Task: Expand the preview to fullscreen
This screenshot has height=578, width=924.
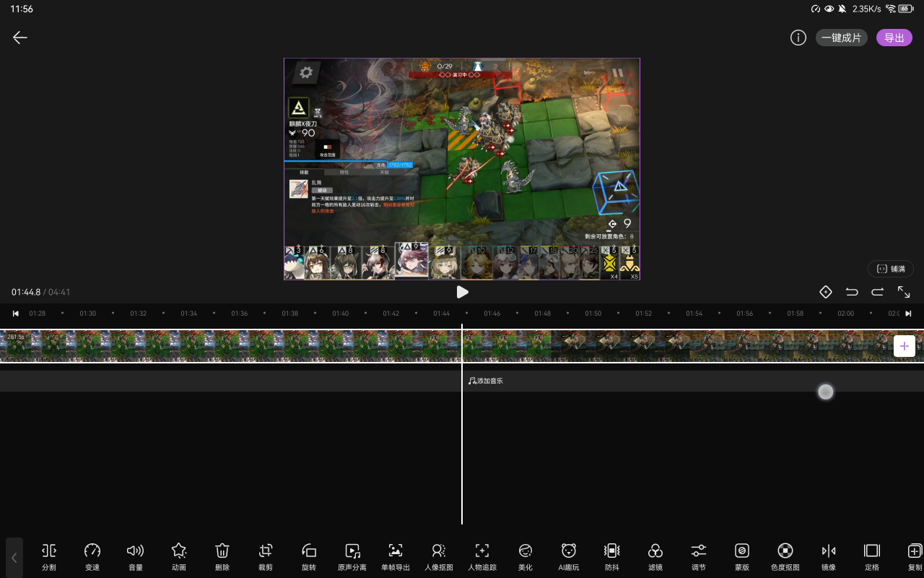Action: pyautogui.click(x=904, y=292)
